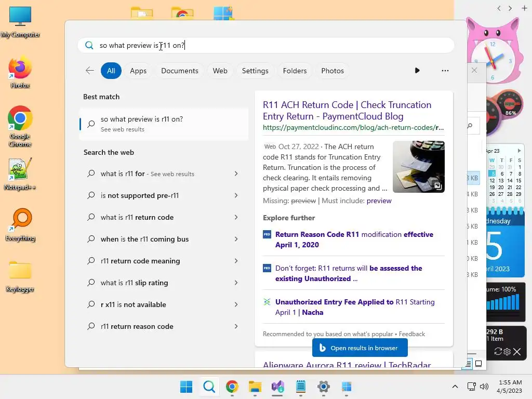Image resolution: width=532 pixels, height=399 pixels.
Task: Show hidden system tray icons
Action: pyautogui.click(x=455, y=387)
